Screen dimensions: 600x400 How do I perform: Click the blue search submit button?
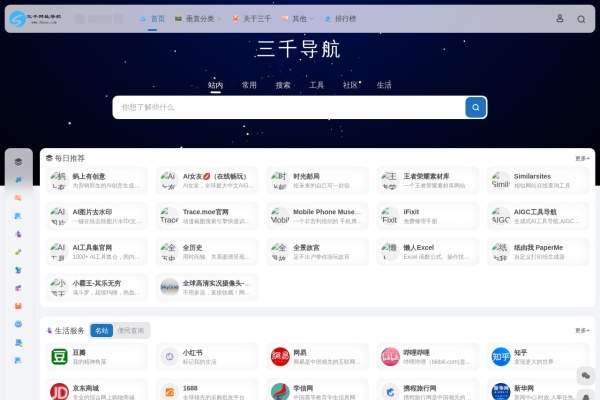(476, 107)
